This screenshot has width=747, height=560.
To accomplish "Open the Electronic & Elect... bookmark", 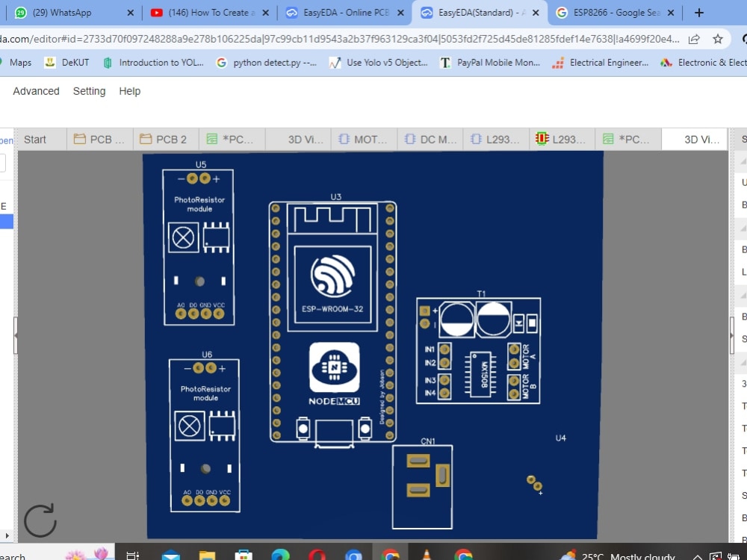I will [703, 63].
